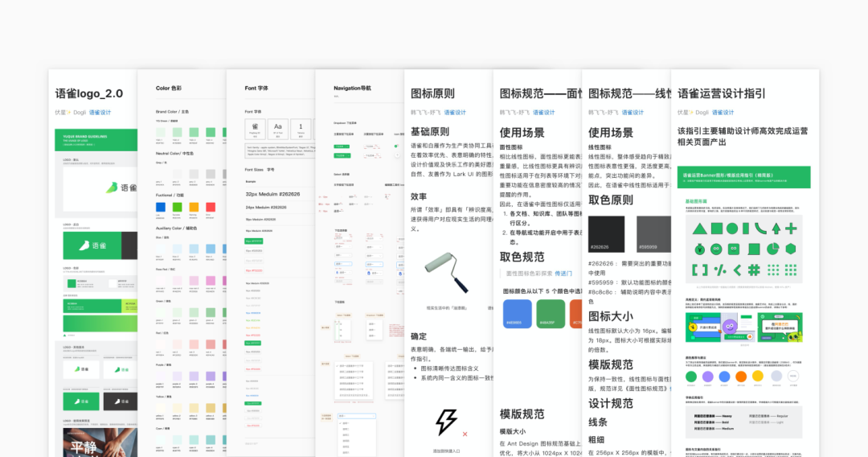Open 语雀设计 link on 图标规范 面性 page
The height and width of the screenshot is (457, 868).
point(543,113)
